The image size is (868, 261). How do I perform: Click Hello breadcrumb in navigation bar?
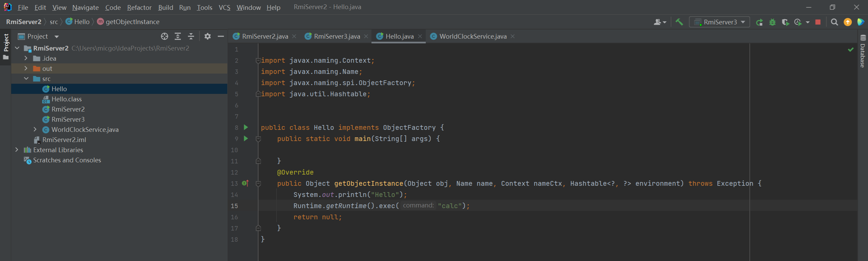[78, 22]
